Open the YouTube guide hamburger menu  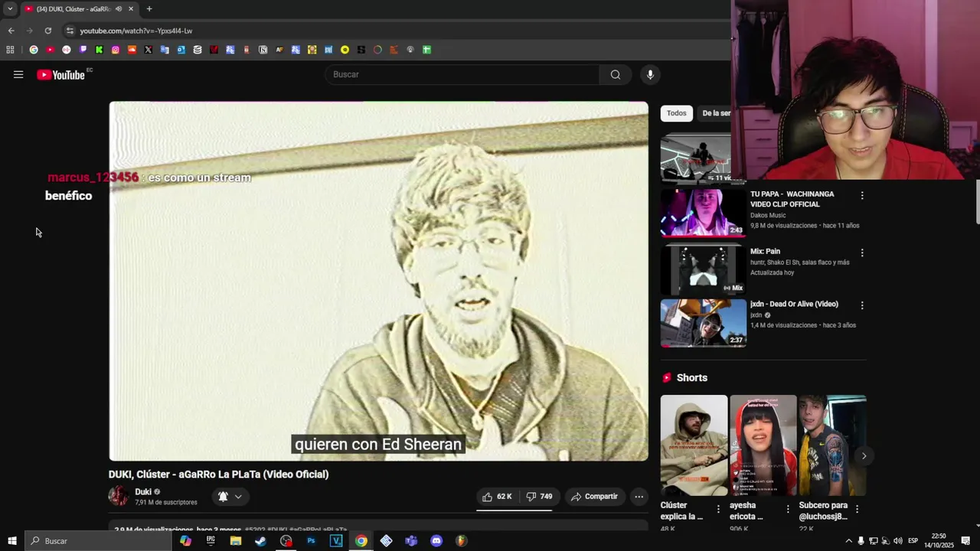[x=18, y=74]
